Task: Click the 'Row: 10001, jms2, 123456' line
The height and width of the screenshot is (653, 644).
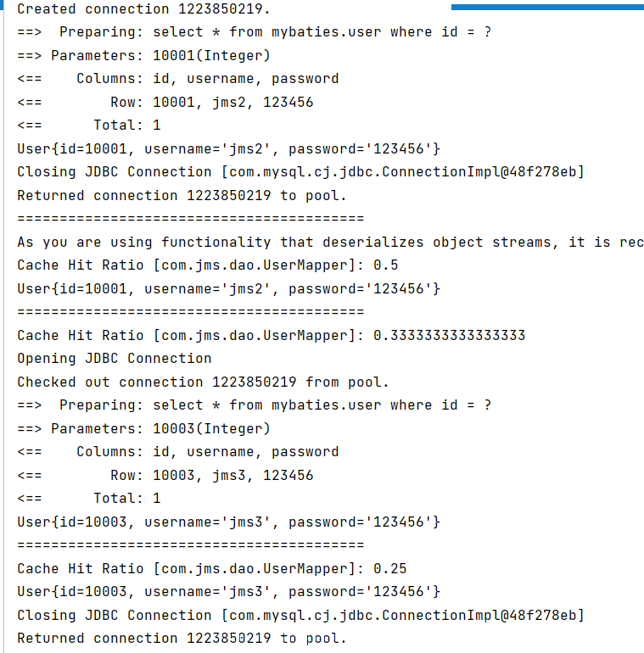Action: (212, 102)
